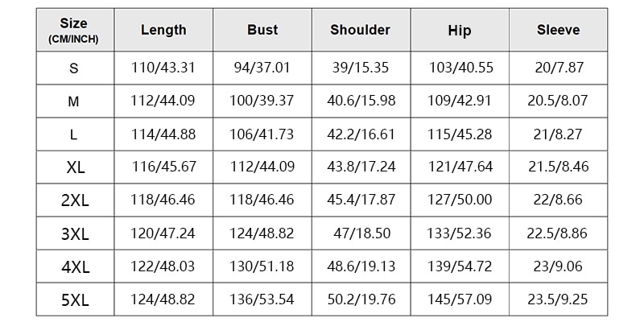Select the 23.5/9.25 sleeve cell
Viewport: 644px width, 322px height.
tap(559, 299)
